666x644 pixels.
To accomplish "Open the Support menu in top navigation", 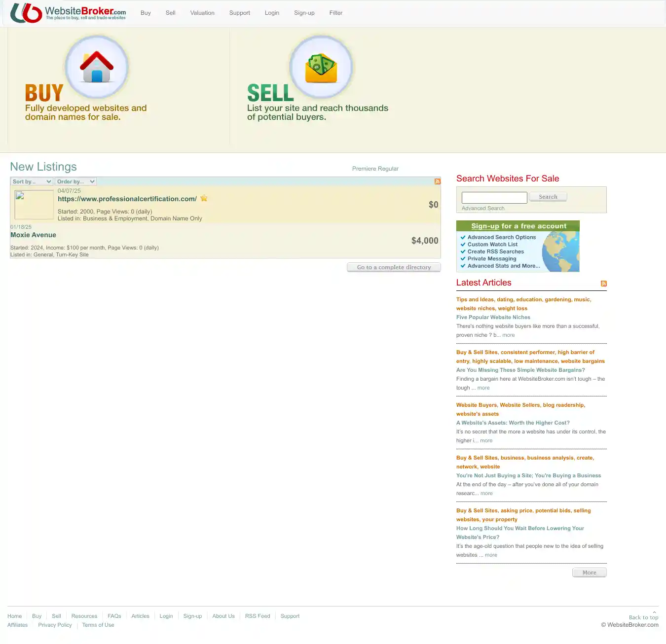I will tap(239, 13).
